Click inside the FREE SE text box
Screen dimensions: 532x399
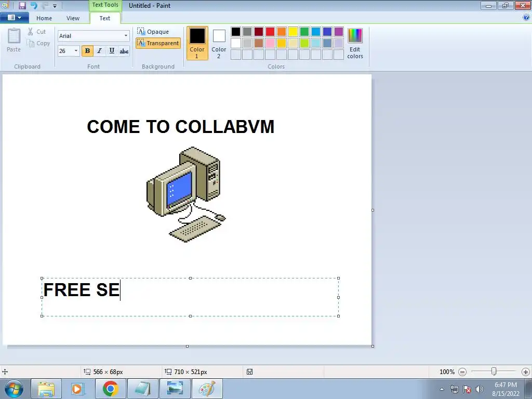[x=190, y=297]
